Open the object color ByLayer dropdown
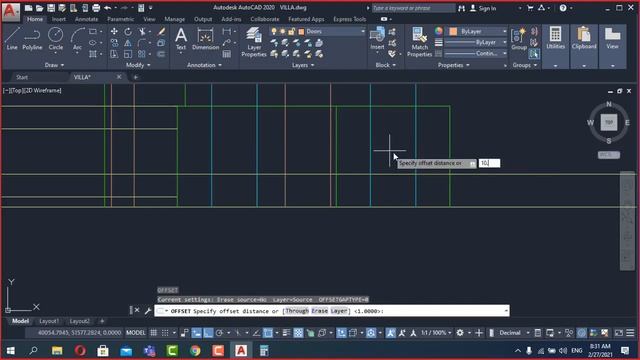The image size is (640, 360). pyautogui.click(x=477, y=31)
